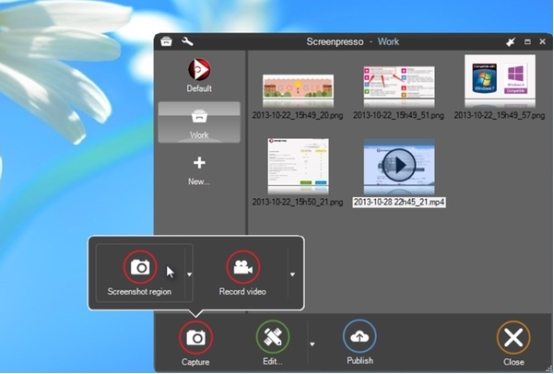Screen dimensions: 554x374
Task: Select the Work workspace
Action: pos(199,122)
